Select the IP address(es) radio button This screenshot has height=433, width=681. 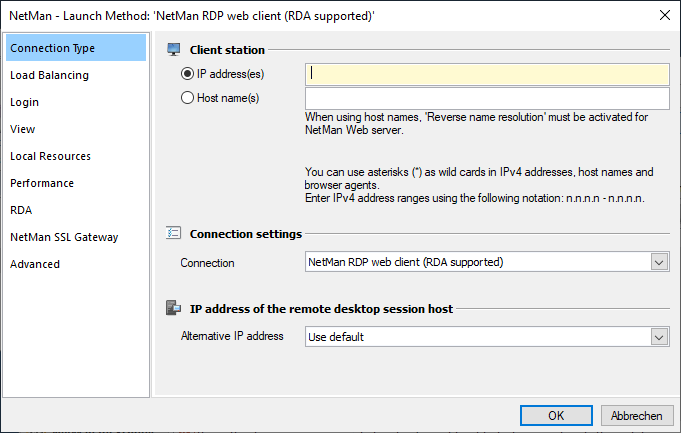[x=187, y=73]
